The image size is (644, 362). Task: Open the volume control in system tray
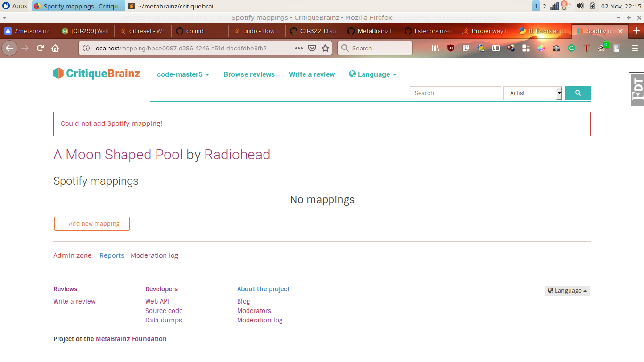tap(580, 6)
